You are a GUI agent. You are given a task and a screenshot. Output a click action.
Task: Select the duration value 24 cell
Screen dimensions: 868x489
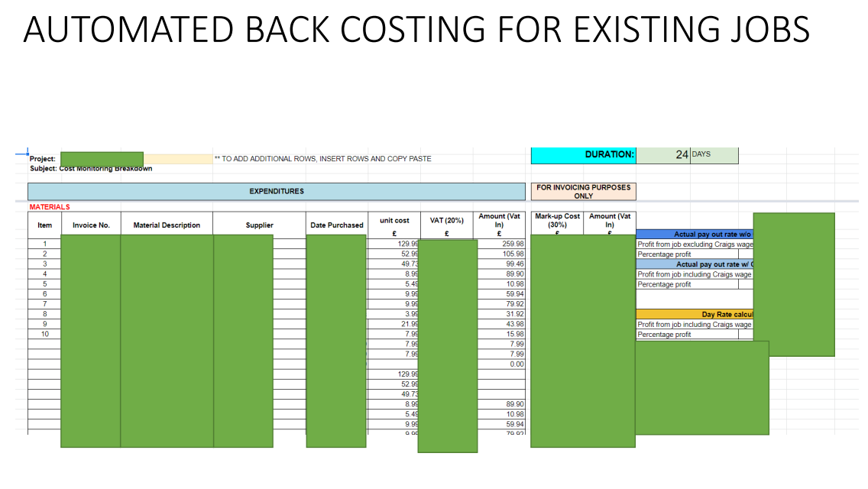coord(663,155)
